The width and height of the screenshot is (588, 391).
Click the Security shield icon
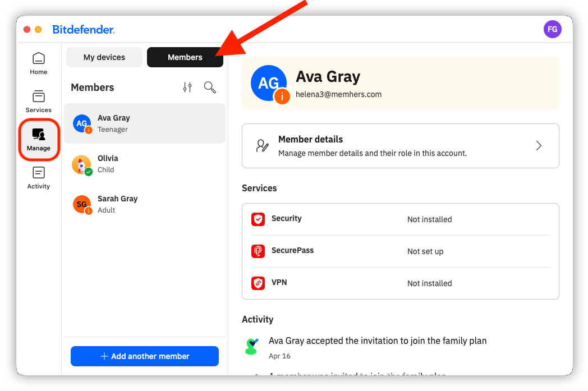pyautogui.click(x=258, y=219)
